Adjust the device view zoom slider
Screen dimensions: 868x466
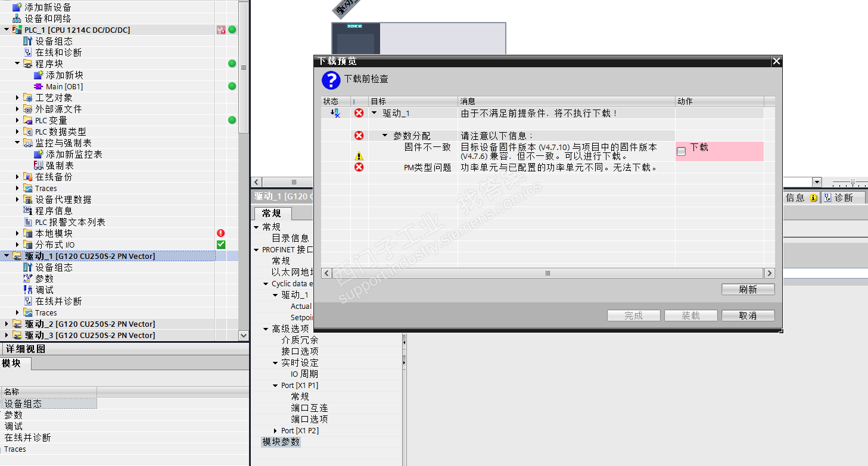click(x=853, y=182)
